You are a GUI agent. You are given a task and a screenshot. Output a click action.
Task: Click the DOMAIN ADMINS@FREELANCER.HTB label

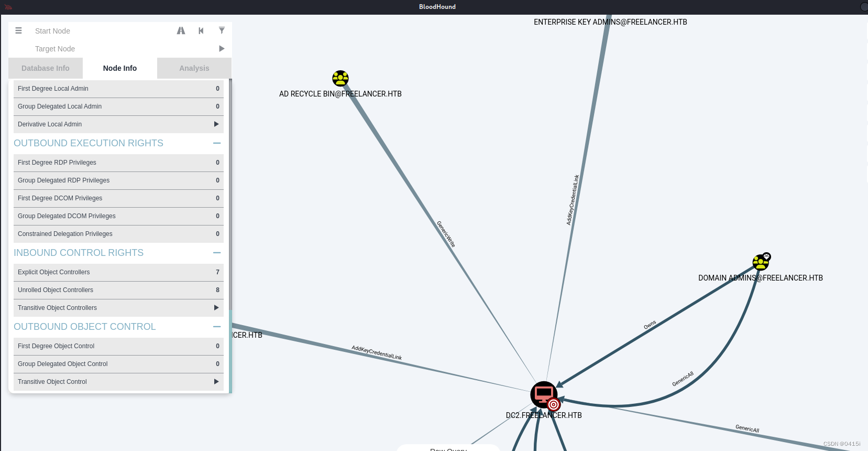[761, 278]
